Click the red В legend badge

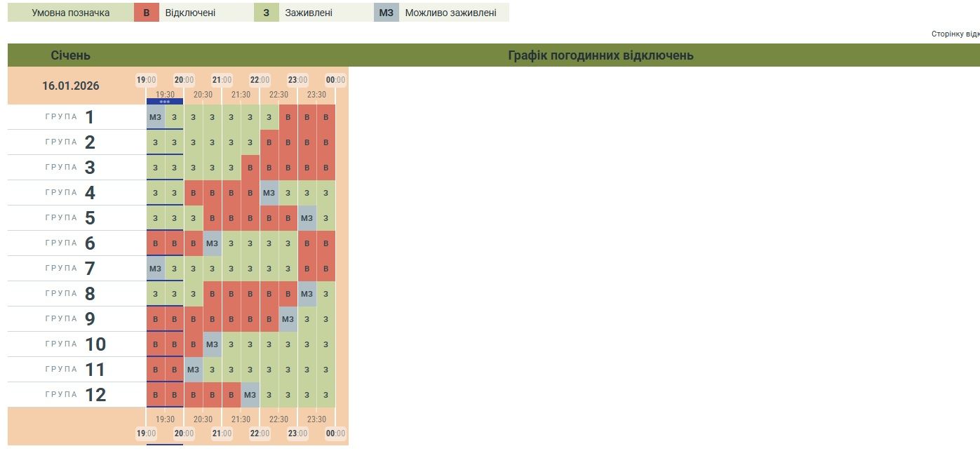147,13
